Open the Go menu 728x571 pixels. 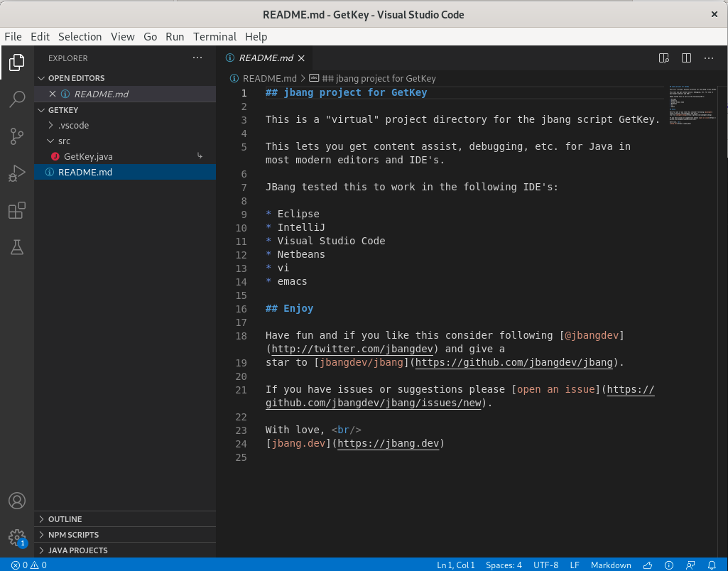pos(150,37)
